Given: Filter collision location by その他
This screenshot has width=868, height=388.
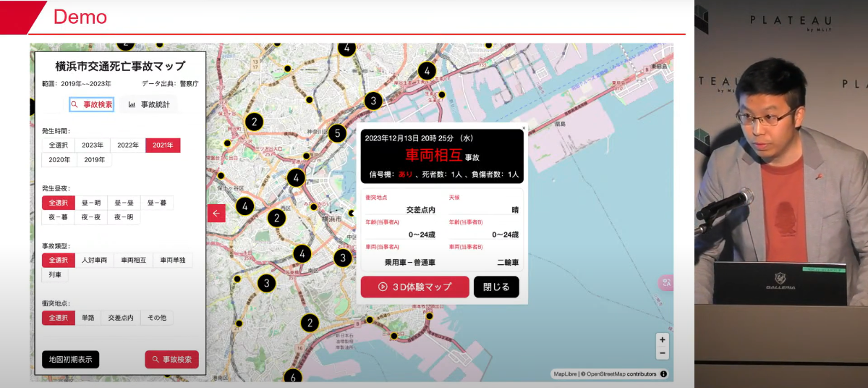Looking at the screenshot, I should (x=157, y=318).
